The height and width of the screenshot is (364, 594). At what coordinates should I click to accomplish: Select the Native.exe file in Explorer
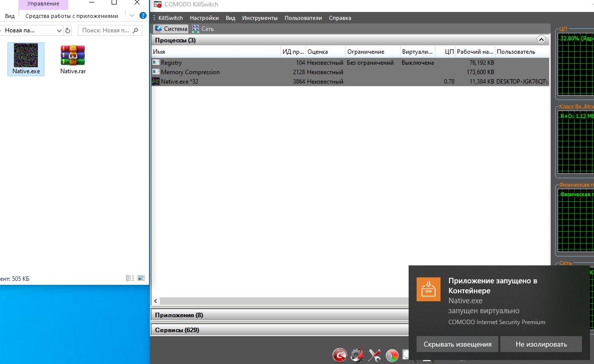pyautogui.click(x=26, y=59)
